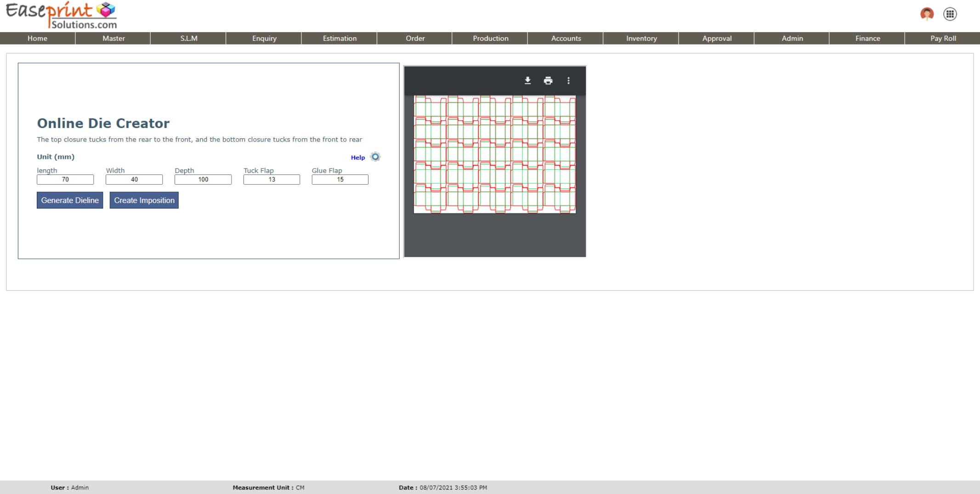This screenshot has width=980, height=494.
Task: Click Generate Dieline button
Action: [70, 200]
